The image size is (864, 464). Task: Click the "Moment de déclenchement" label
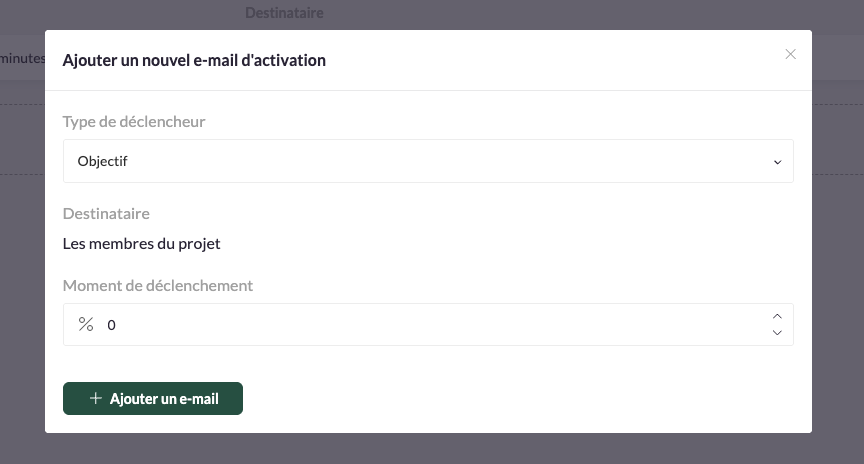tap(158, 285)
